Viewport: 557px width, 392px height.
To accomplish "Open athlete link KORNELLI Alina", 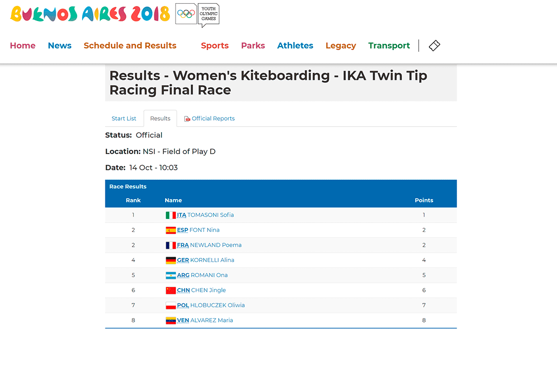I will 212,260.
